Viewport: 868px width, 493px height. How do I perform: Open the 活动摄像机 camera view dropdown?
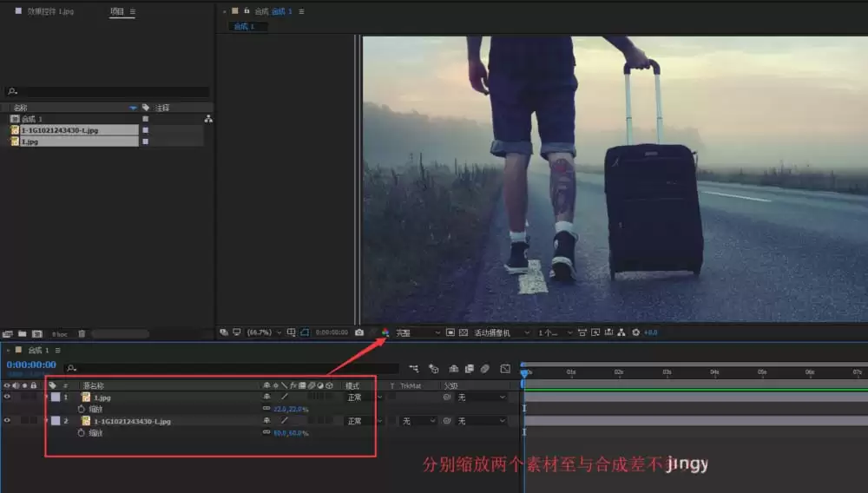click(501, 332)
